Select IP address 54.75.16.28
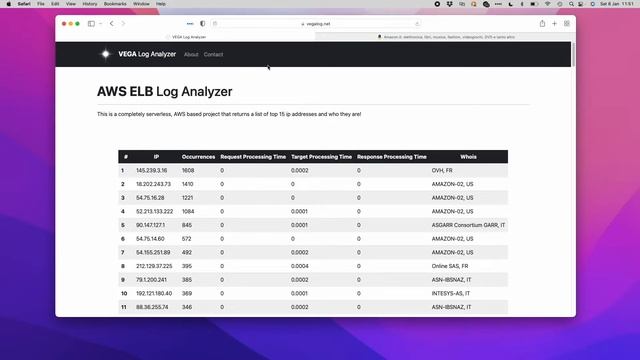The height and width of the screenshot is (360, 640). coord(150,198)
